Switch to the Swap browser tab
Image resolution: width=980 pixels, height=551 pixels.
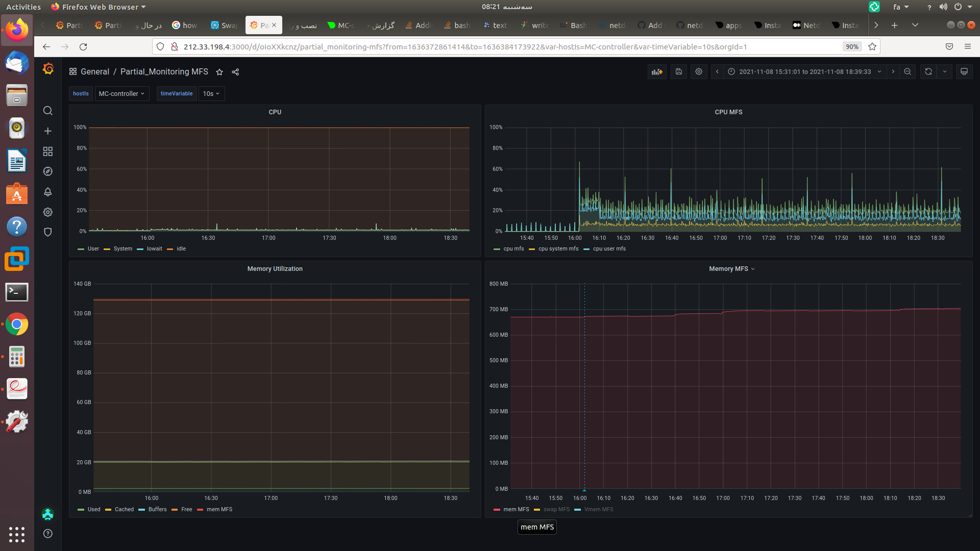(224, 25)
